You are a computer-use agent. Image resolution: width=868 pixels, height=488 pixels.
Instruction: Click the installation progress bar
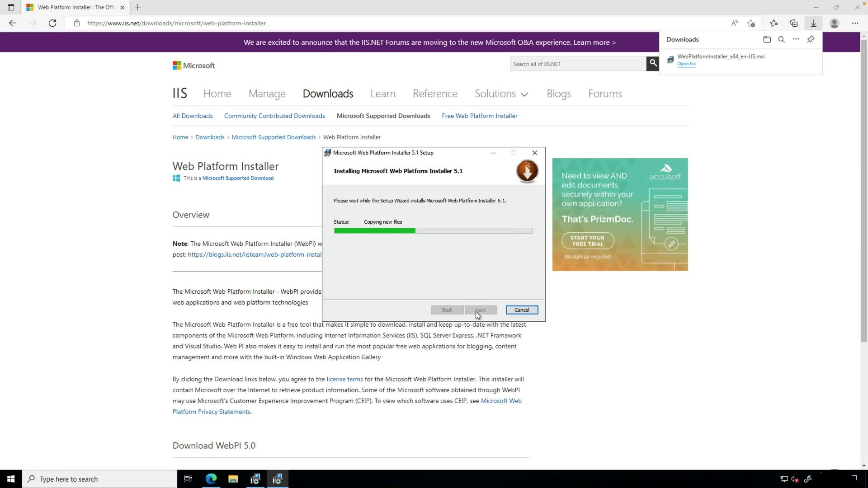click(433, 231)
